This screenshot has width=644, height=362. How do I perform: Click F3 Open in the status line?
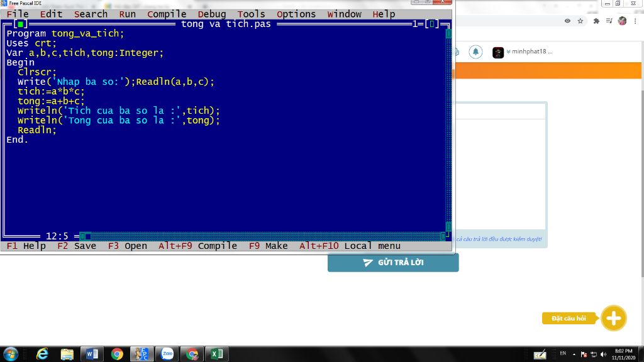(x=127, y=246)
